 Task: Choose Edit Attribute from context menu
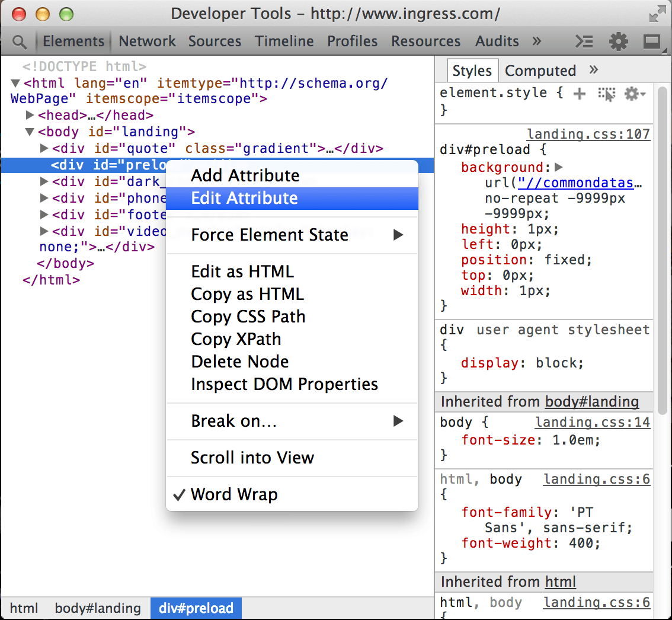click(x=244, y=198)
